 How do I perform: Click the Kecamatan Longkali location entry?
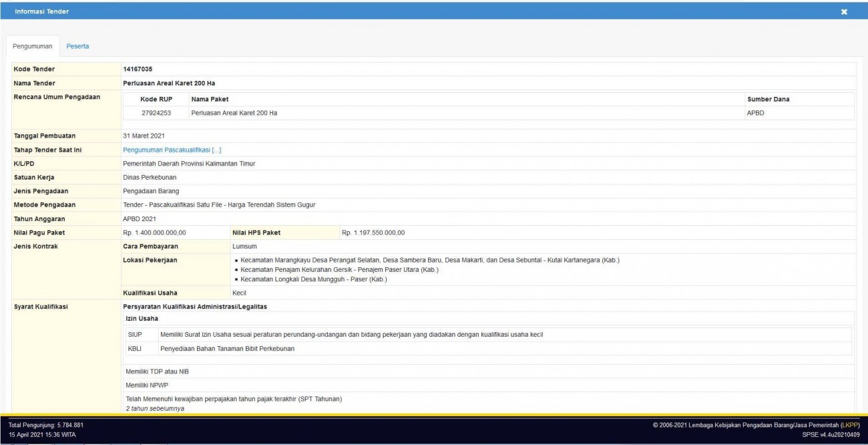(314, 279)
